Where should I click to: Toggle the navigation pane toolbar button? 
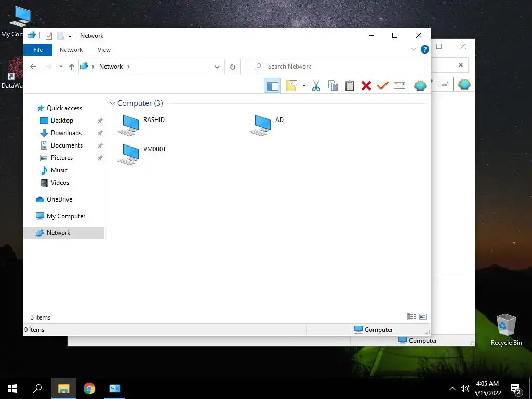[272, 86]
